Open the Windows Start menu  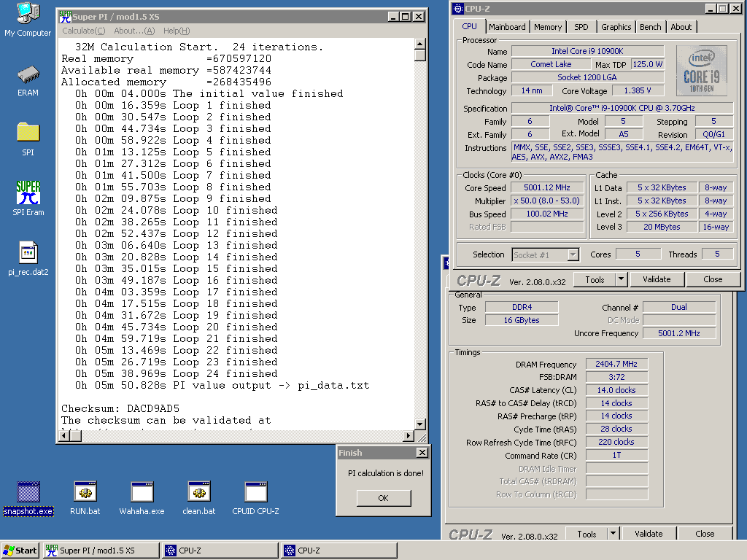[x=20, y=551]
